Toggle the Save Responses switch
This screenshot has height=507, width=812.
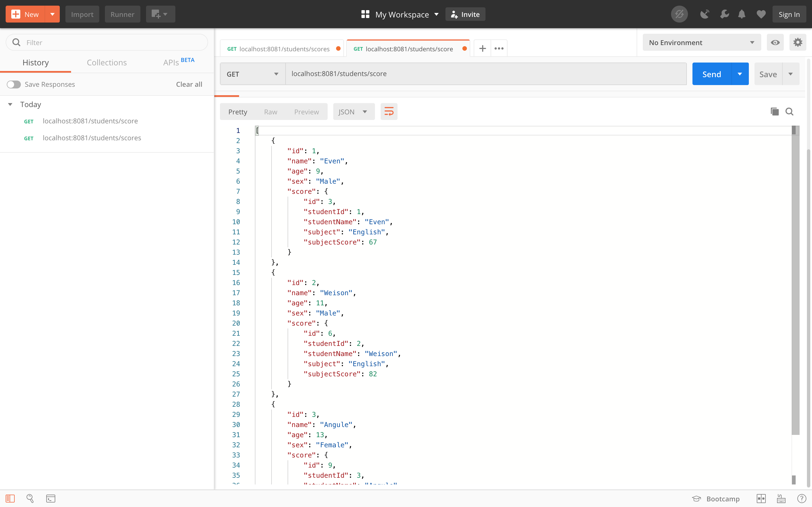[x=14, y=84]
